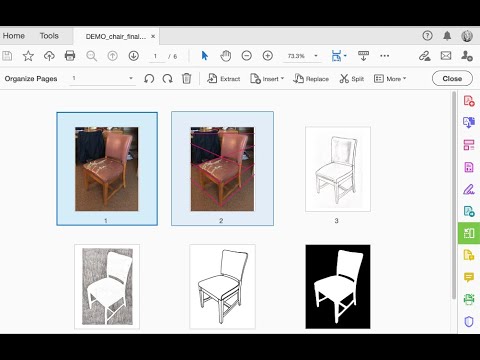Zoom in with plus button
This screenshot has height=360, width=480.
tap(268, 56)
